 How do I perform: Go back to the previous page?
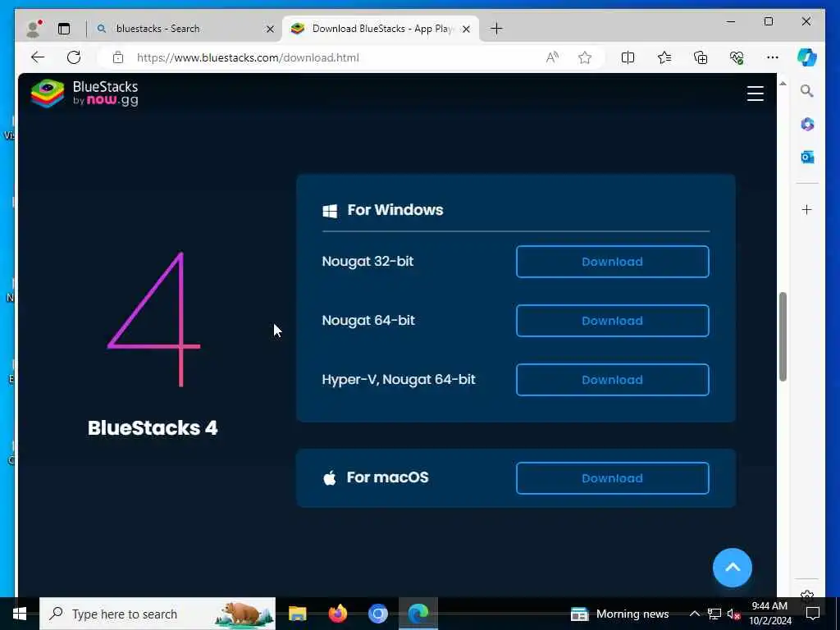tap(38, 57)
